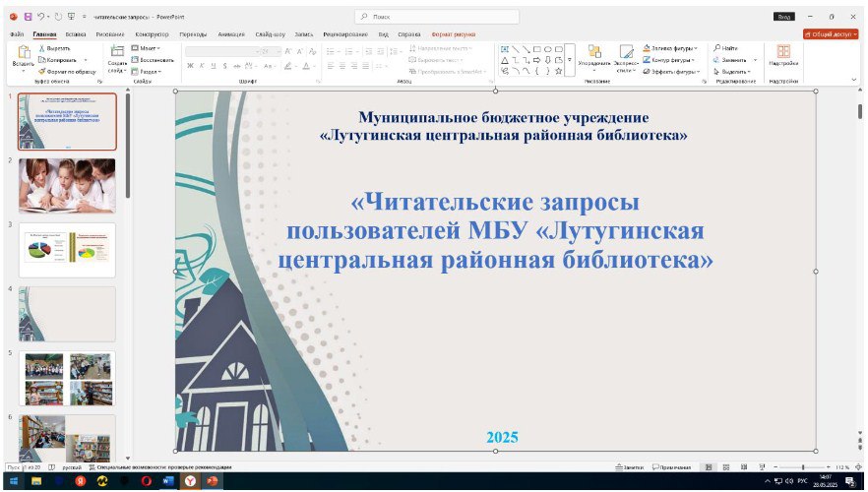Click the Общий доступ share button
868x492 pixels.
pos(831,34)
